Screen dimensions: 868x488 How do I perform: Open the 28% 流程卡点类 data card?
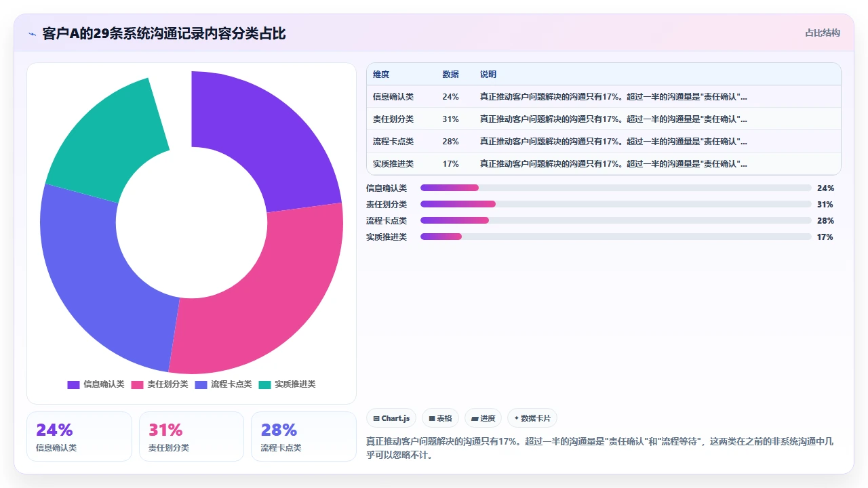coord(304,436)
